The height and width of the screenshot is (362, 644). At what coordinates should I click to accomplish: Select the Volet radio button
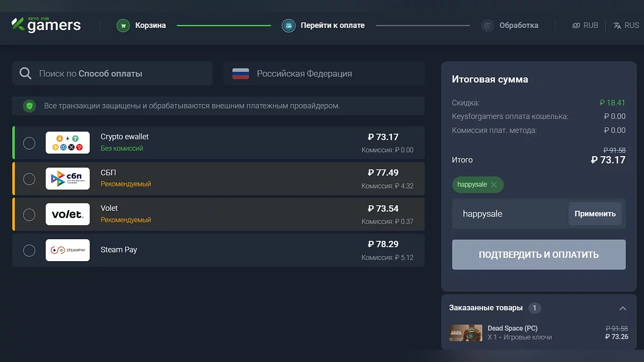tap(30, 215)
